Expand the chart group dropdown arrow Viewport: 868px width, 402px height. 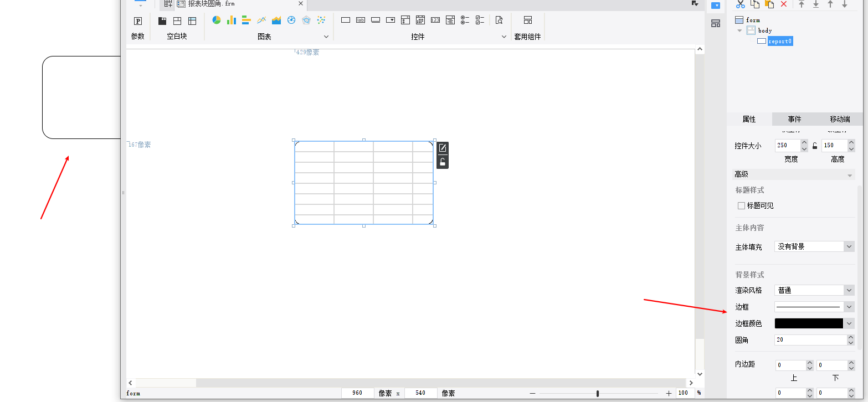[x=326, y=37]
